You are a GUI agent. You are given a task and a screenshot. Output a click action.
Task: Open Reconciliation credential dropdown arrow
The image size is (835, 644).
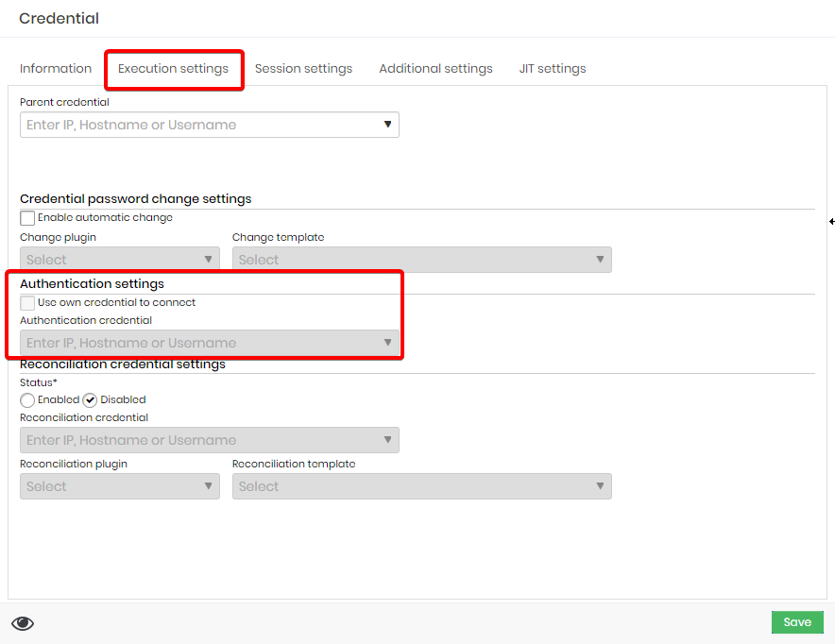387,440
